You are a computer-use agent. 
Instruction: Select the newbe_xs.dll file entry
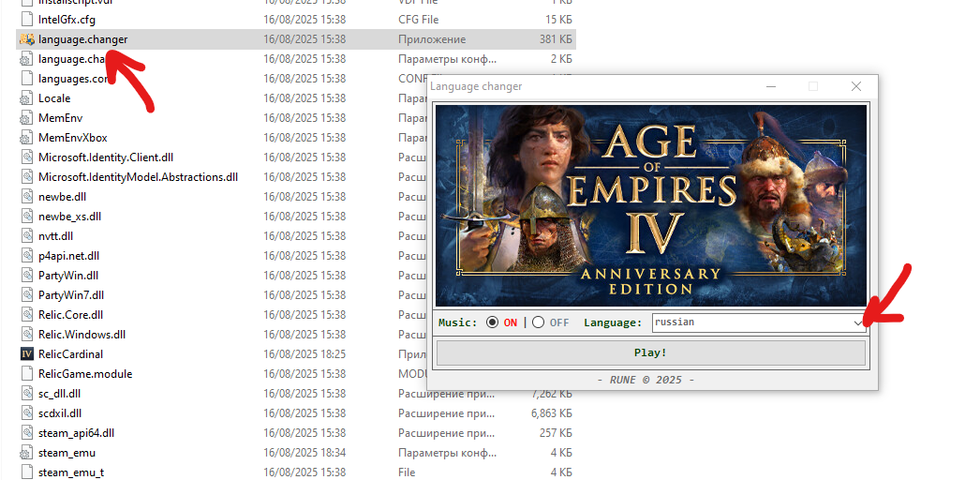tap(71, 217)
